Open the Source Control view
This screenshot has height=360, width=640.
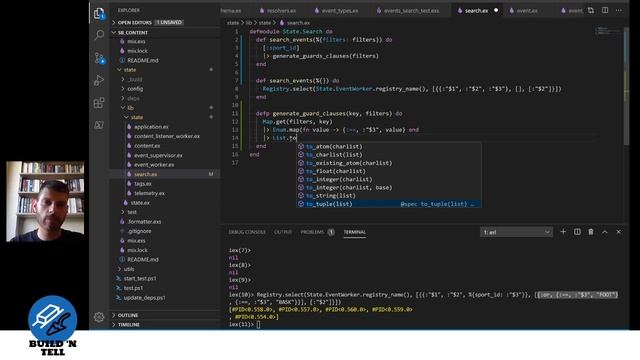[x=99, y=58]
